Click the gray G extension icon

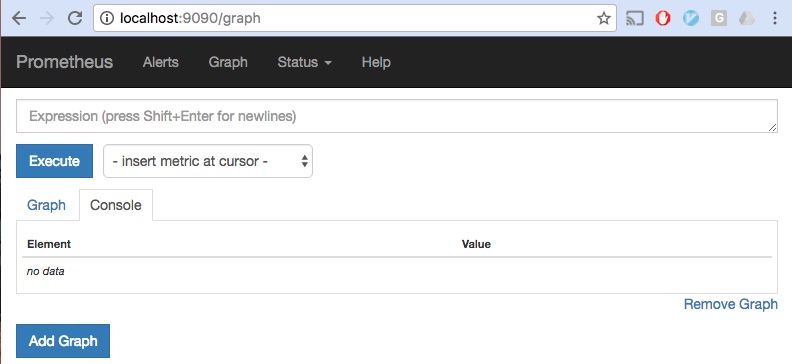coord(718,19)
